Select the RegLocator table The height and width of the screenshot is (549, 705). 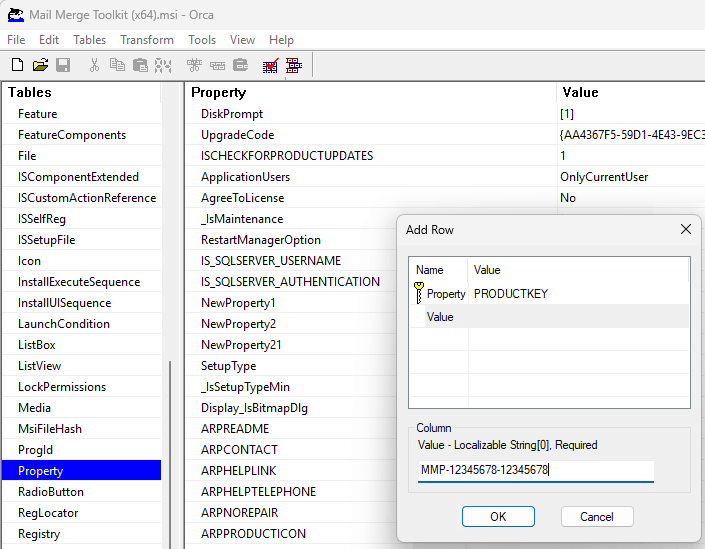click(82, 513)
